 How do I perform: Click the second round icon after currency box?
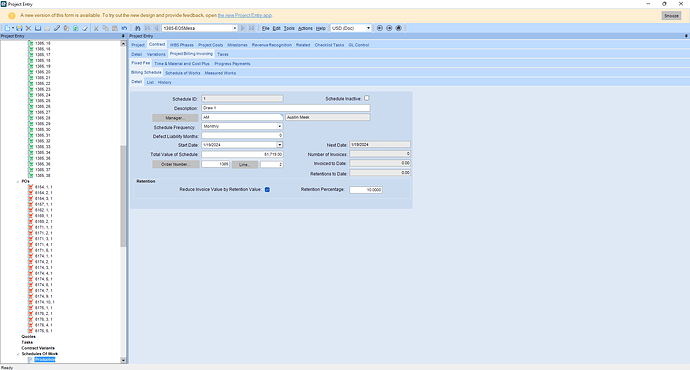click(389, 28)
